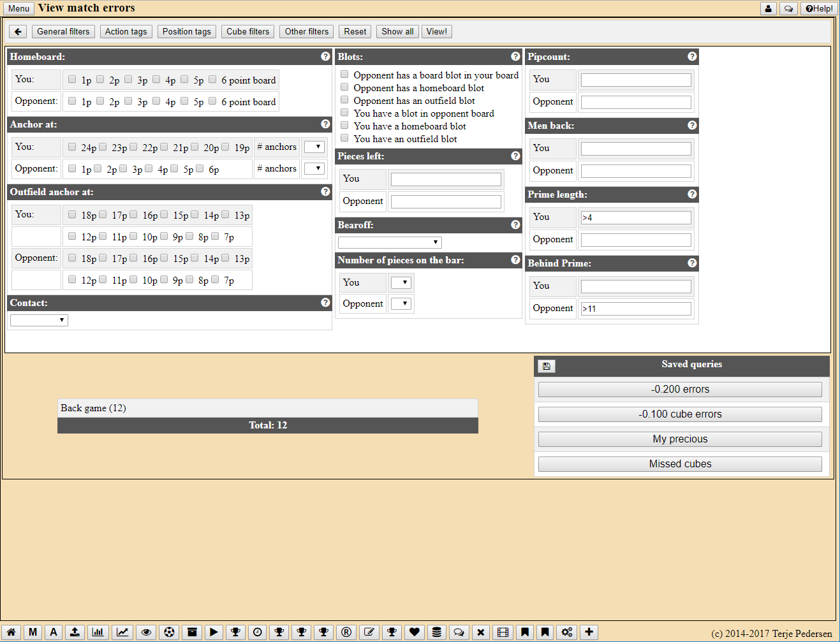Click the X icon in bottom toolbar

click(x=481, y=632)
